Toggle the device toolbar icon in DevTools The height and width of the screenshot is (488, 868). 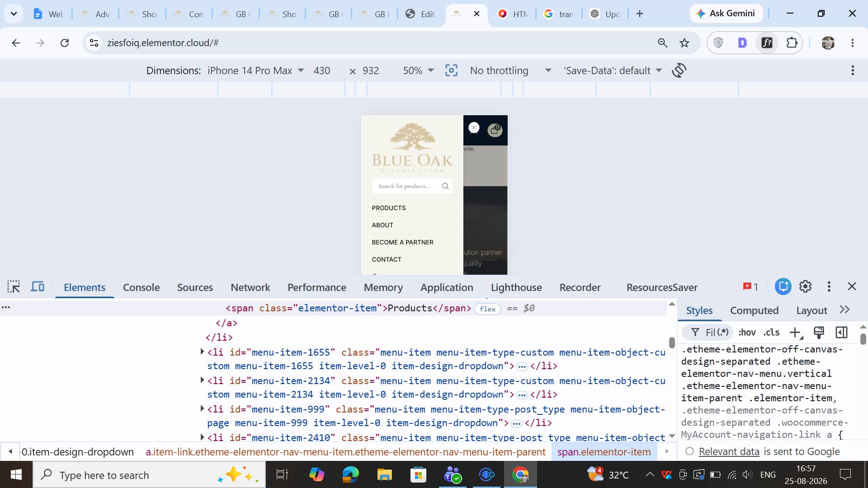point(38,287)
